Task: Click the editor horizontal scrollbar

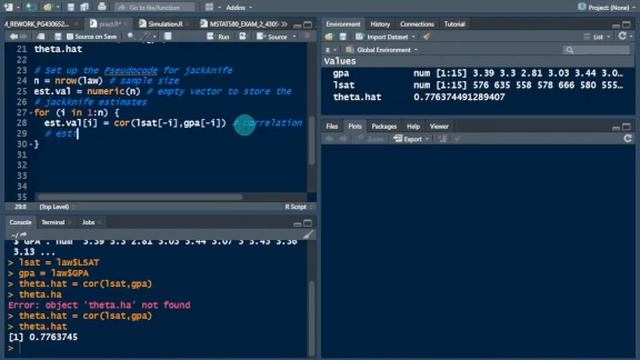Action: point(140,197)
